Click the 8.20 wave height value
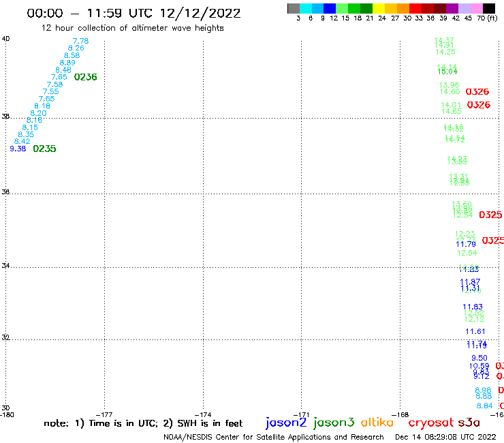 (38, 113)
